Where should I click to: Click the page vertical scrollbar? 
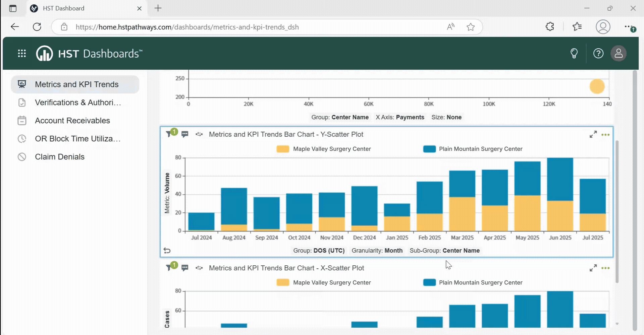coord(634,200)
